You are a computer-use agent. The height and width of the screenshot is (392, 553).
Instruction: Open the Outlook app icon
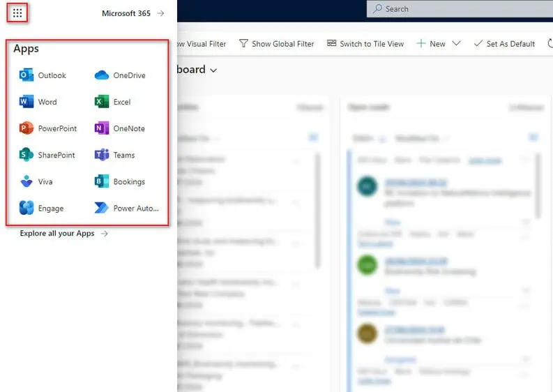tap(26, 75)
